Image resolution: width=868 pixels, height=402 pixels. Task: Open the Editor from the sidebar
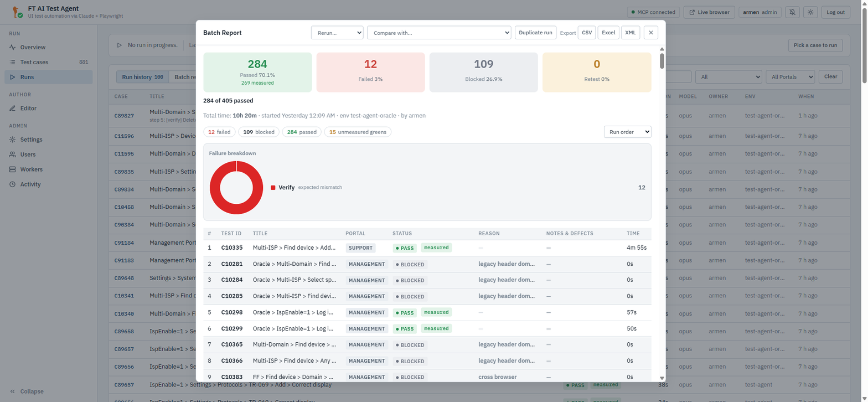click(48, 109)
